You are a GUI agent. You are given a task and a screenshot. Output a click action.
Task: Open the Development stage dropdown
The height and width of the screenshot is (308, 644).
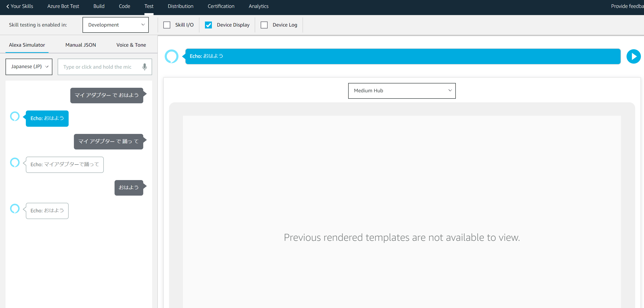(x=116, y=25)
